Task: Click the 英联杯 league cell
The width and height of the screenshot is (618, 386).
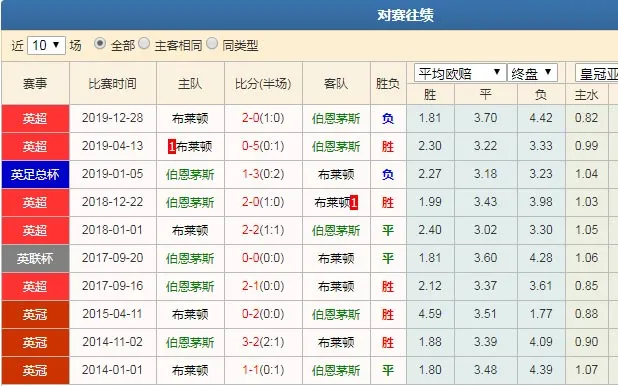Action: [35, 259]
